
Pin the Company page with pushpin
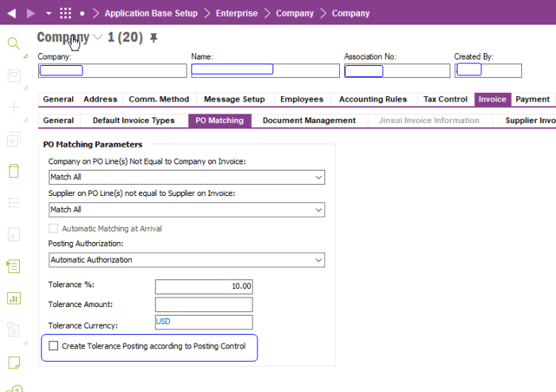coord(153,37)
